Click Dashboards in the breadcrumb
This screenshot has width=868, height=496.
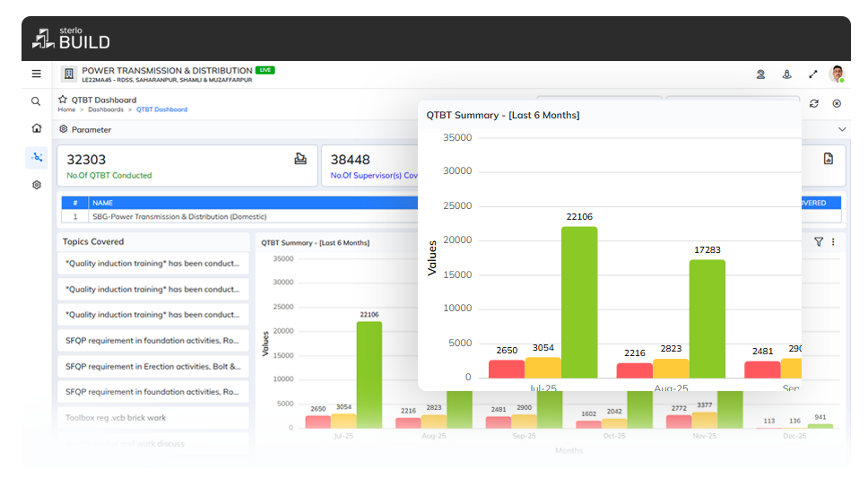[106, 109]
